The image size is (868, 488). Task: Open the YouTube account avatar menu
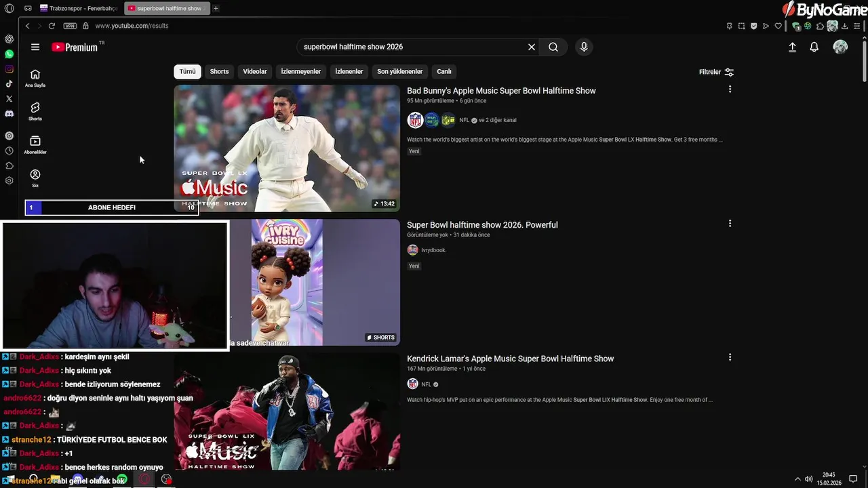coord(840,47)
